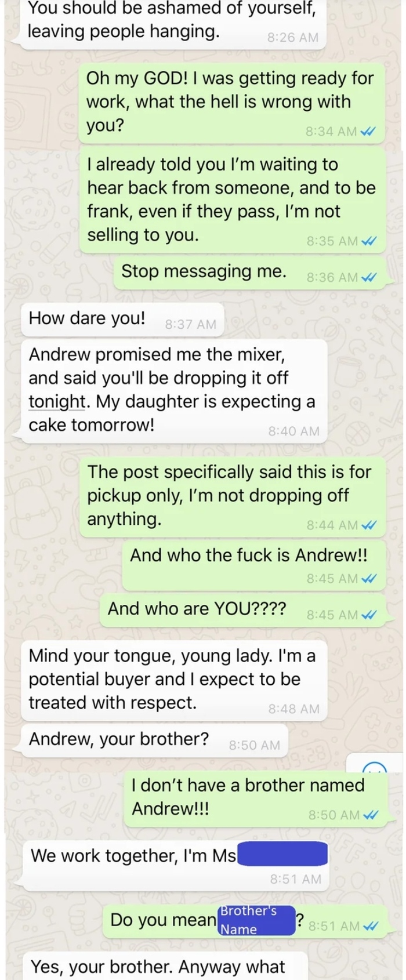The width and height of the screenshot is (406, 980).
Task: Click the underlined word 'tonight' in the message
Action: click(57, 401)
